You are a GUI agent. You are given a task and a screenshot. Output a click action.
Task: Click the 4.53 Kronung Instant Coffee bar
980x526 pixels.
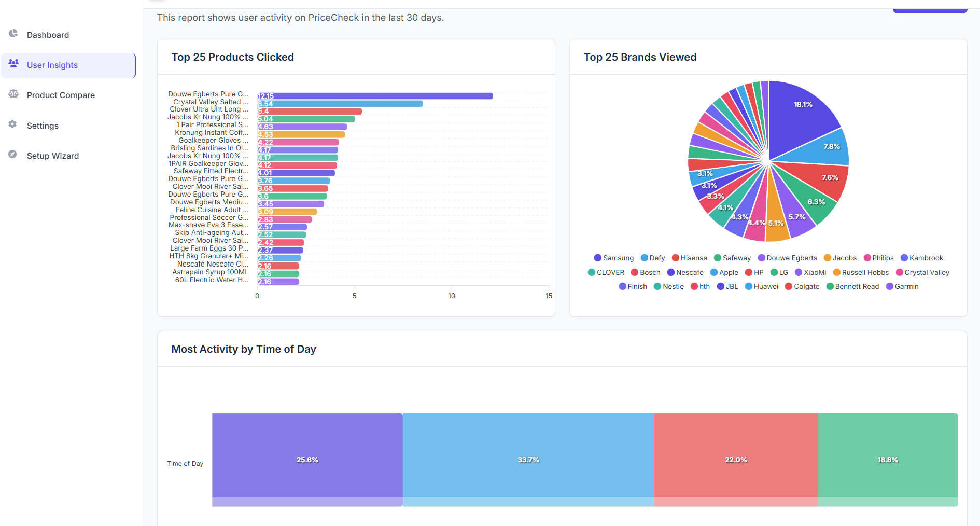coord(301,134)
